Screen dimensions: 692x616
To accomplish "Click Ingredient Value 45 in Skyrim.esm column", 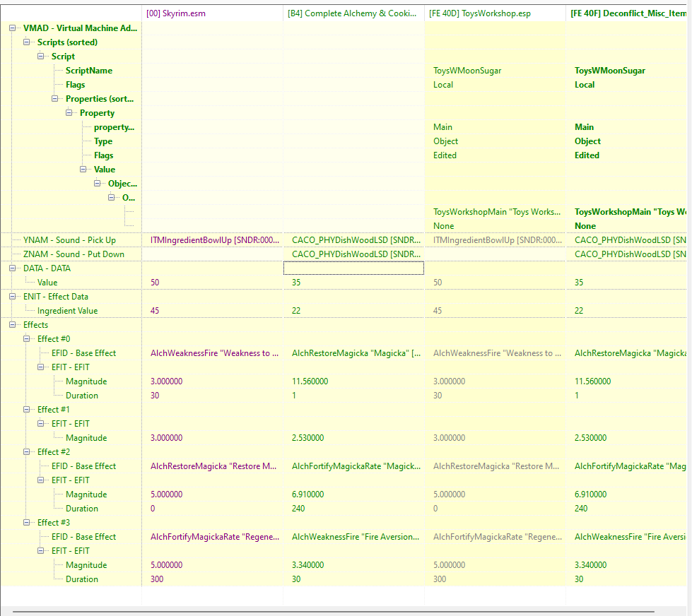I will (x=155, y=310).
